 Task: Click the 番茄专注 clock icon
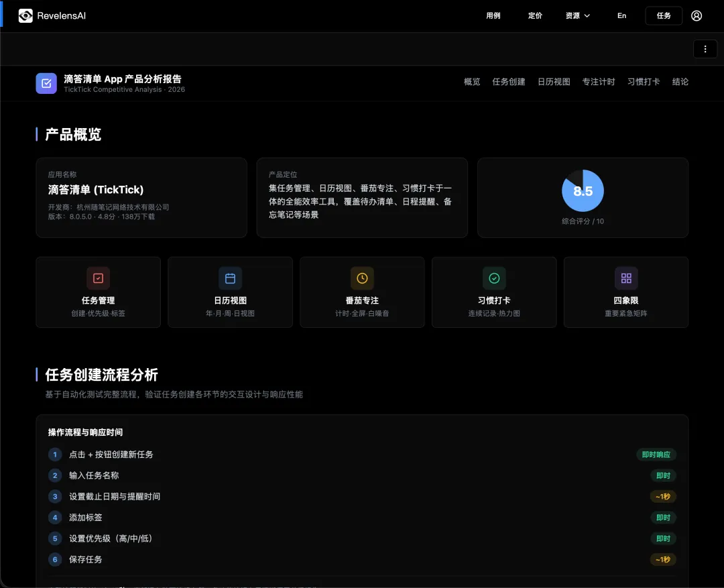point(362,278)
